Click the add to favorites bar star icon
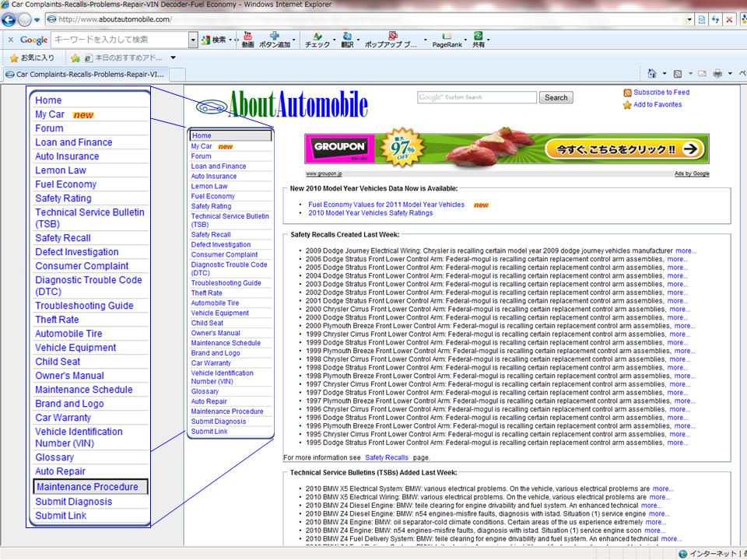The image size is (747, 560). [75, 58]
